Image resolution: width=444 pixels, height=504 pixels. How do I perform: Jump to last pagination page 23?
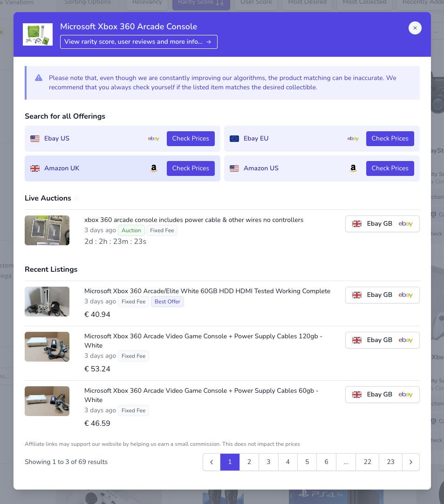pyautogui.click(x=390, y=462)
